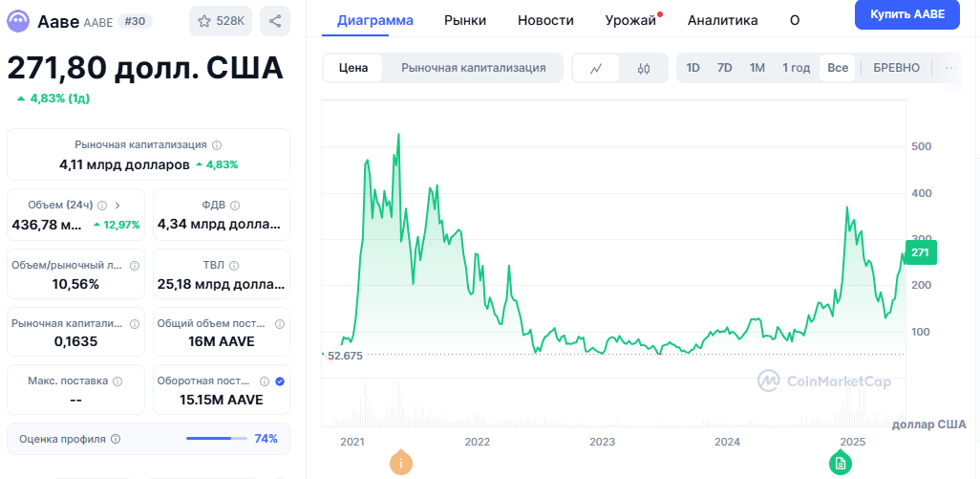The width and height of the screenshot is (980, 479).
Task: Click the 74% profile score value
Action: pos(266,439)
